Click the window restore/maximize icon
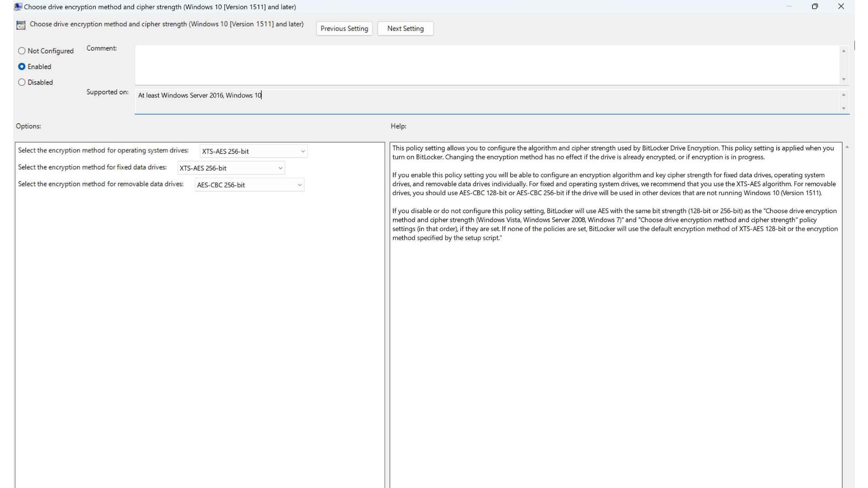868x488 pixels. [x=814, y=6]
